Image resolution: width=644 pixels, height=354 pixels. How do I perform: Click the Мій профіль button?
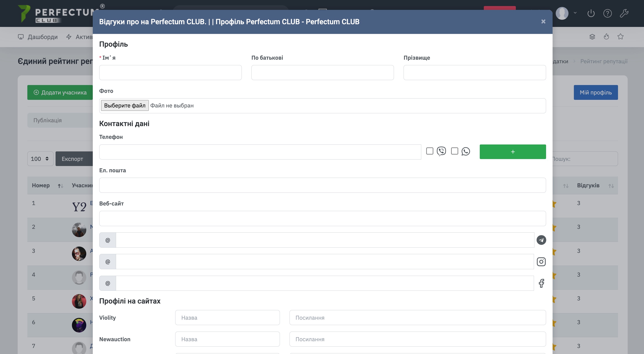(x=596, y=92)
